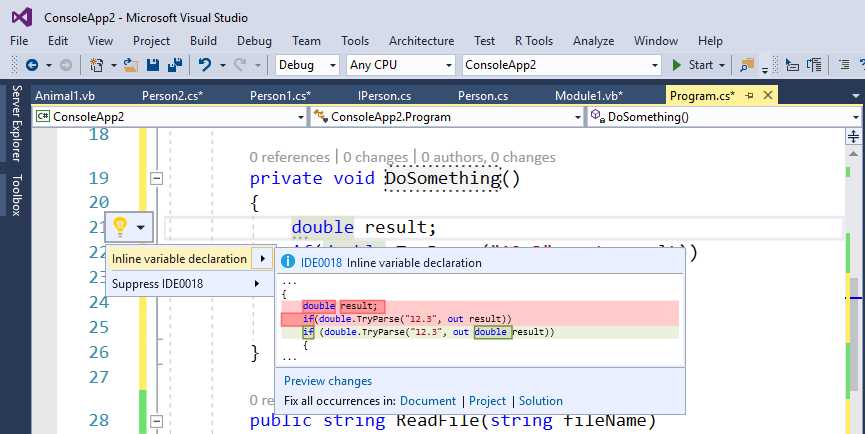The height and width of the screenshot is (434, 865).
Task: Open the Window menu
Action: (656, 41)
